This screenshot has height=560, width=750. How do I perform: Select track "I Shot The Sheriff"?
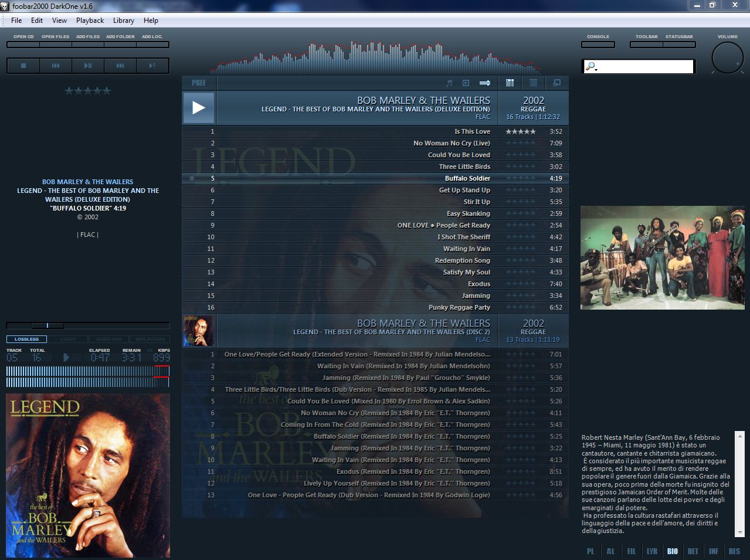click(375, 237)
